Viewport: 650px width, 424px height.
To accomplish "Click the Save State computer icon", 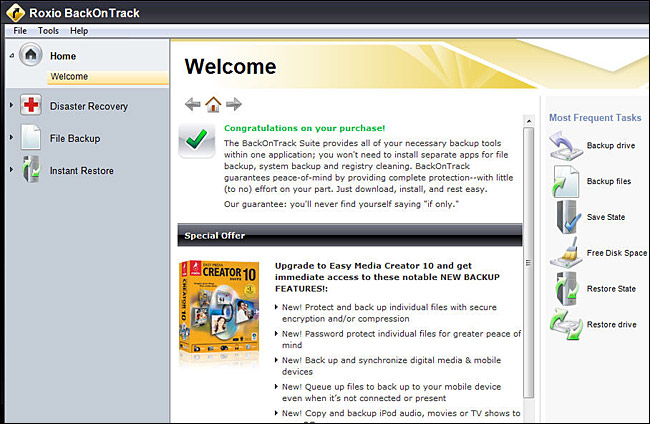I will click(x=568, y=217).
